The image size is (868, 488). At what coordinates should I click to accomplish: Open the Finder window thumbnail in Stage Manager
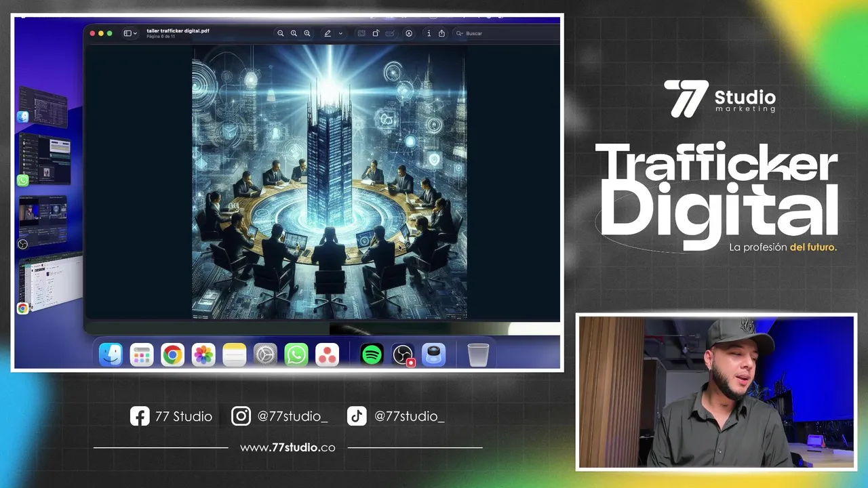pos(43,107)
